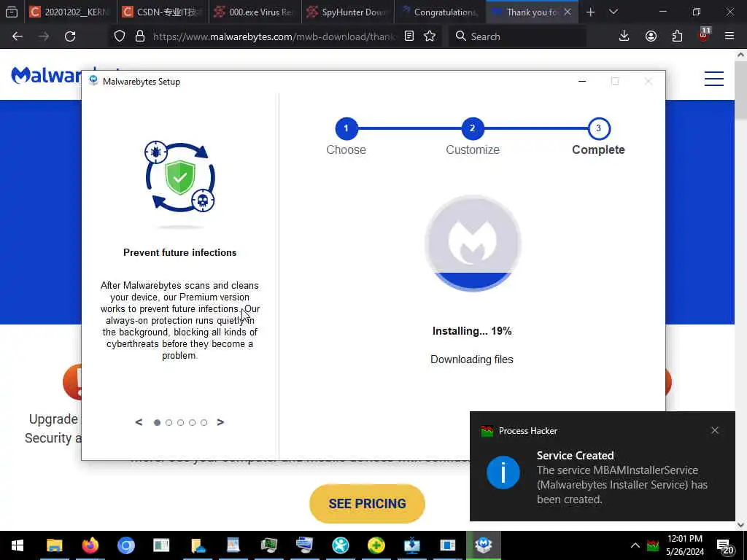
Task: Open the clock showing 12:01 PM
Action: [x=684, y=545]
